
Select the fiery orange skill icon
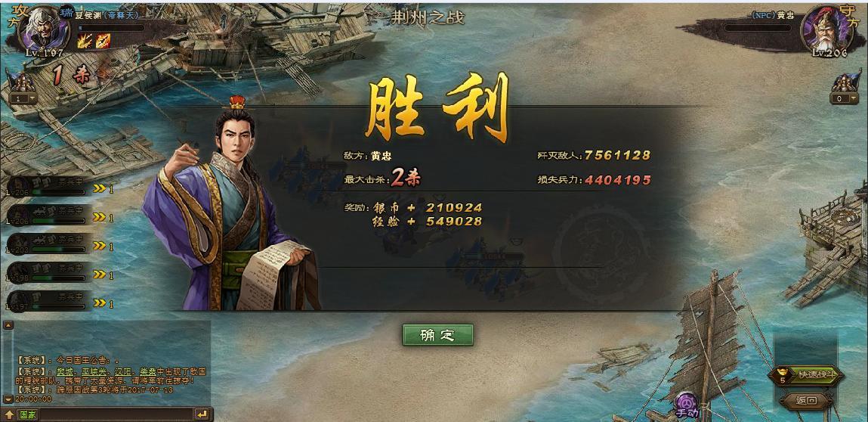point(103,40)
